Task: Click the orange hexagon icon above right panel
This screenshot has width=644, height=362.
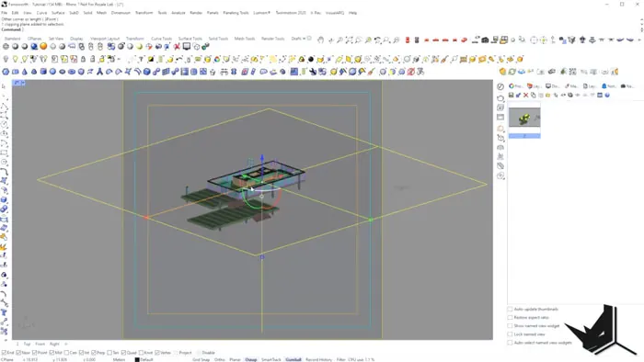Action: coord(502,72)
